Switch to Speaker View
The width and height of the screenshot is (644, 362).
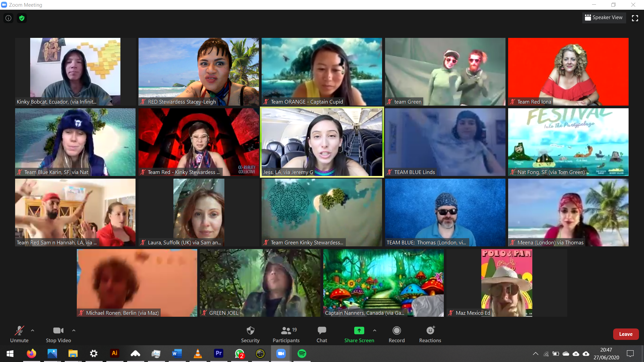[604, 17]
